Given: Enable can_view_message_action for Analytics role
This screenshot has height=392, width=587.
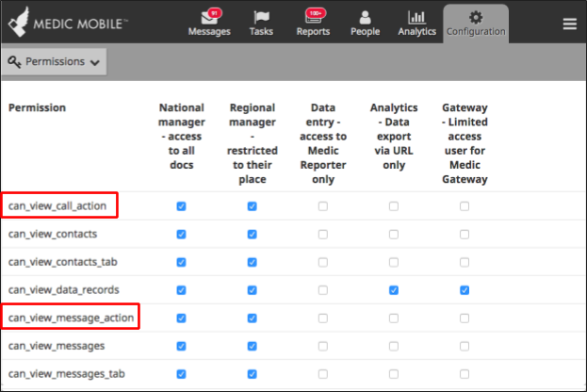Looking at the screenshot, I should tap(394, 318).
